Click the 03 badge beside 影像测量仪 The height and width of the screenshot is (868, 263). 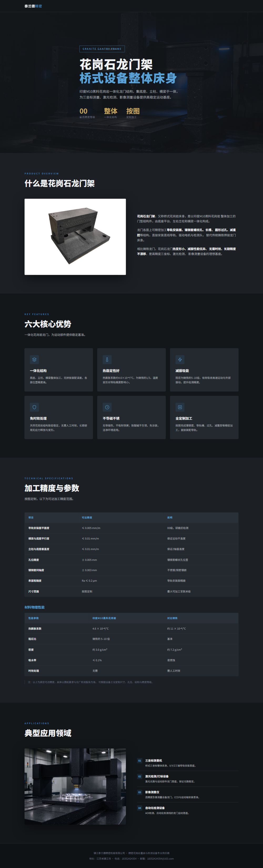pyautogui.click(x=140, y=792)
